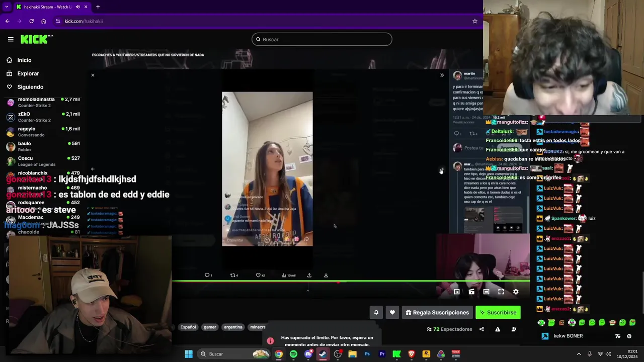Image resolution: width=644 pixels, height=362 pixels.
Task: Click the user-with-badge icon beside report
Action: pyautogui.click(x=514, y=329)
